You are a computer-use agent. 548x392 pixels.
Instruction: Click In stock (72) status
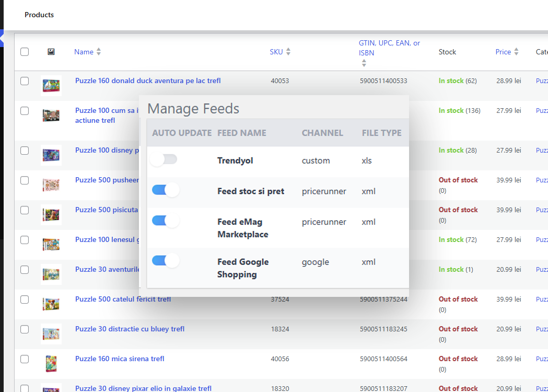(x=458, y=239)
